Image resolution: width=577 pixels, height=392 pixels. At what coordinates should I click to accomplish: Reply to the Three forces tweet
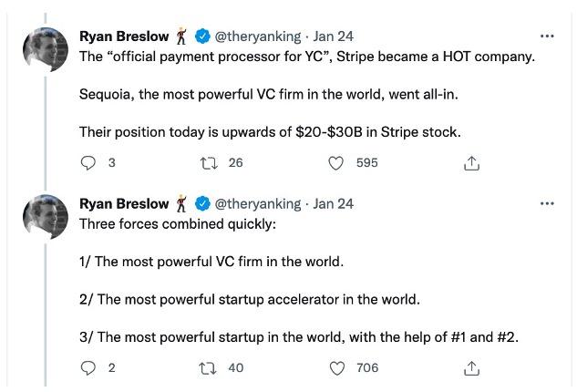pos(88,368)
